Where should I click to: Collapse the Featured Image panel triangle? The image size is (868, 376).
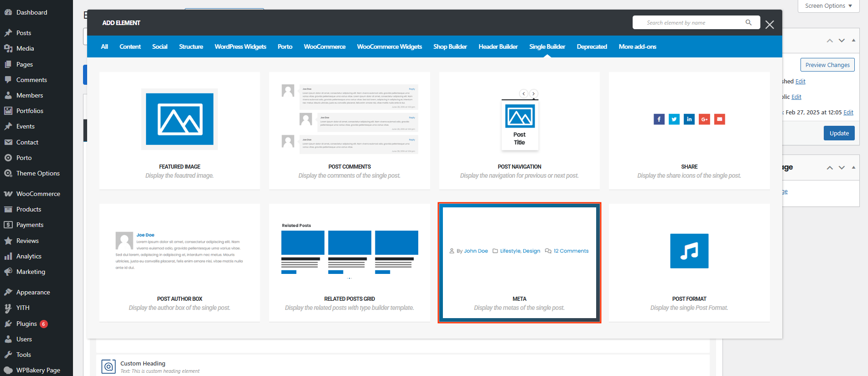click(x=853, y=167)
